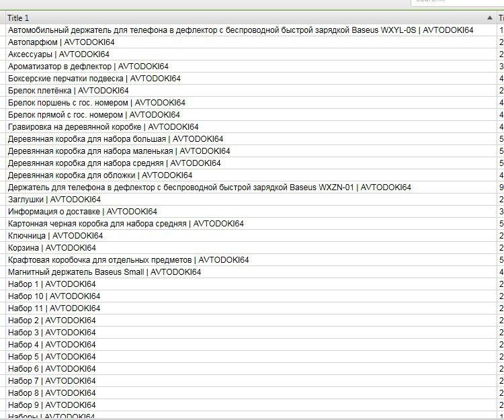Screen dimensions: 504x420
Task: Select the 'Ключница | AVTODOKI64' row
Action: pos(251,236)
